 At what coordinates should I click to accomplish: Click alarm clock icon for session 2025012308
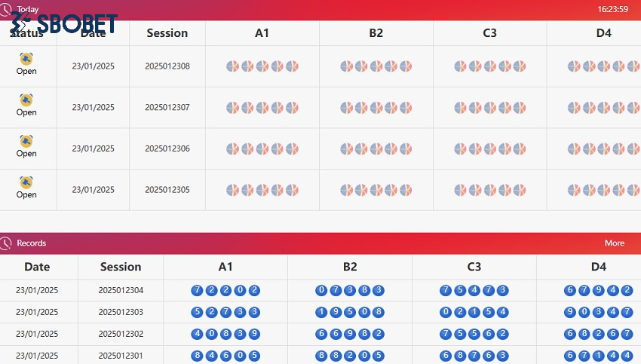point(26,59)
